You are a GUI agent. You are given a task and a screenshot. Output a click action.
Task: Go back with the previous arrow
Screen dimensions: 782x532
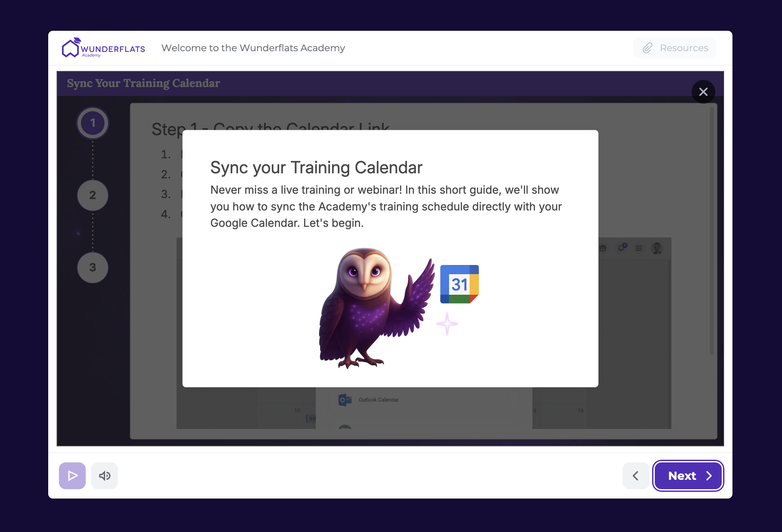635,475
